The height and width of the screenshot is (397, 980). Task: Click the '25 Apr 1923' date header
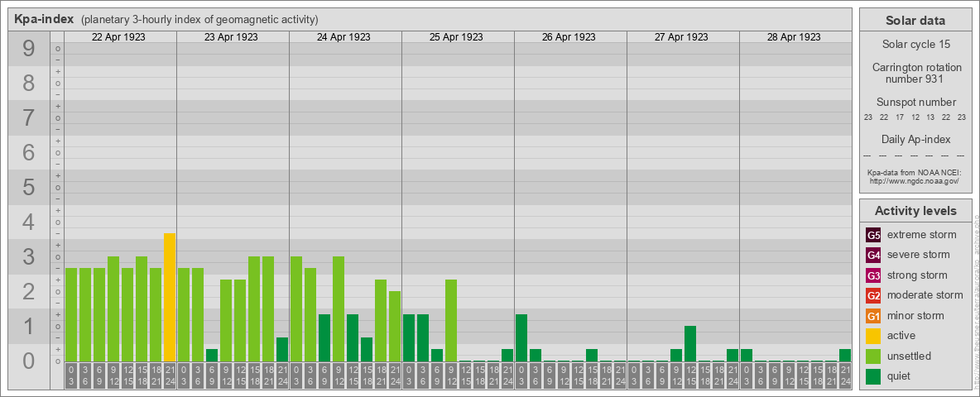tap(456, 37)
